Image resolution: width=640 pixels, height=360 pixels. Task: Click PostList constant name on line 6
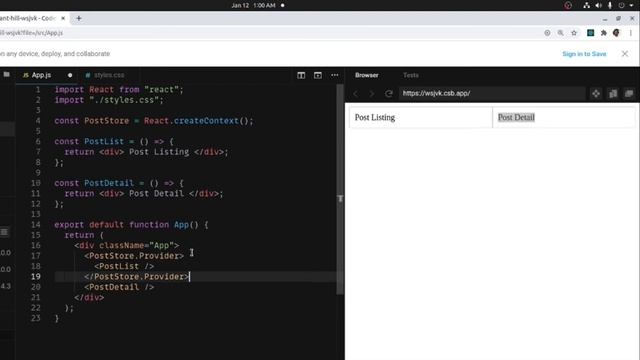click(104, 142)
